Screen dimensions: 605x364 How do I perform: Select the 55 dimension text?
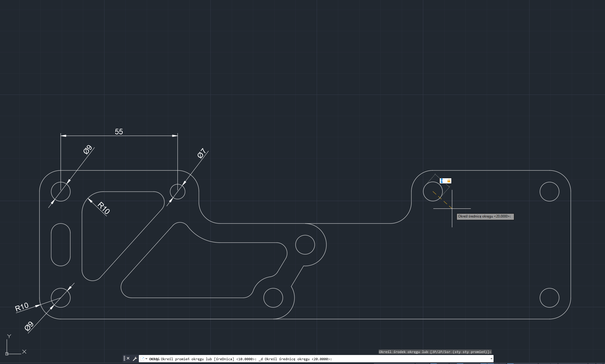pos(119,132)
